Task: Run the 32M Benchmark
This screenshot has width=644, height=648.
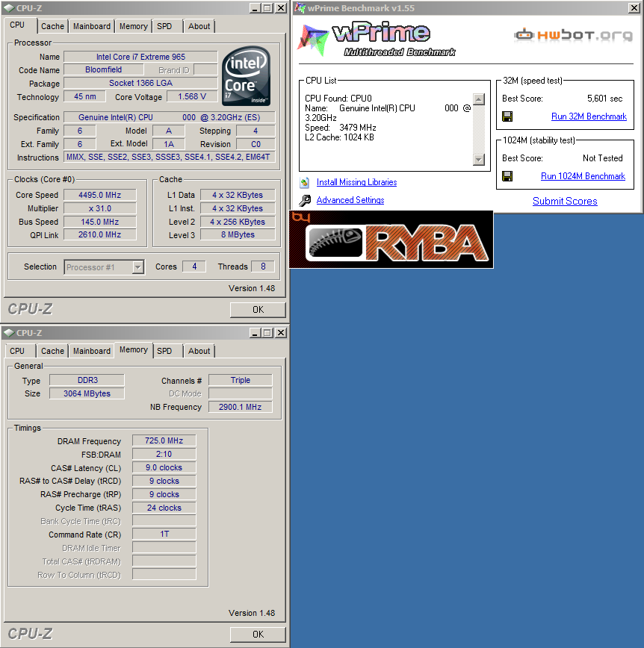Action: [x=589, y=116]
